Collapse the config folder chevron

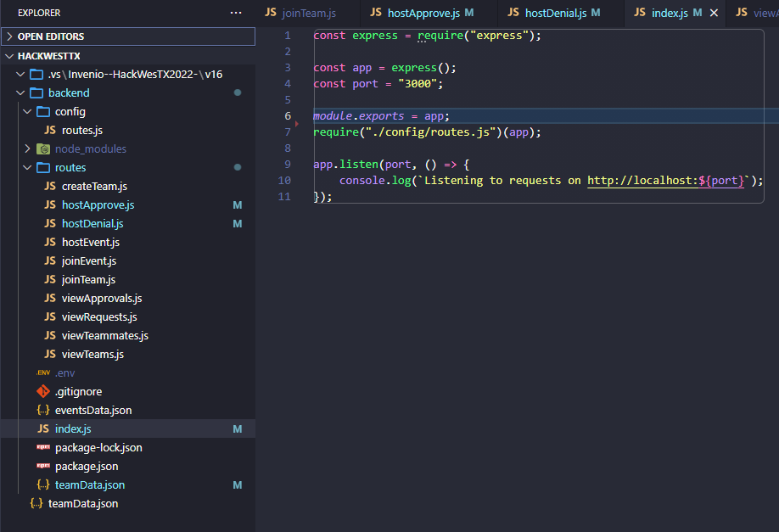(27, 112)
